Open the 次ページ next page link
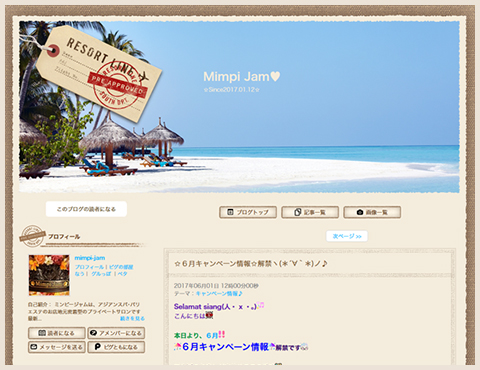The height and width of the screenshot is (370, 480). [x=347, y=236]
